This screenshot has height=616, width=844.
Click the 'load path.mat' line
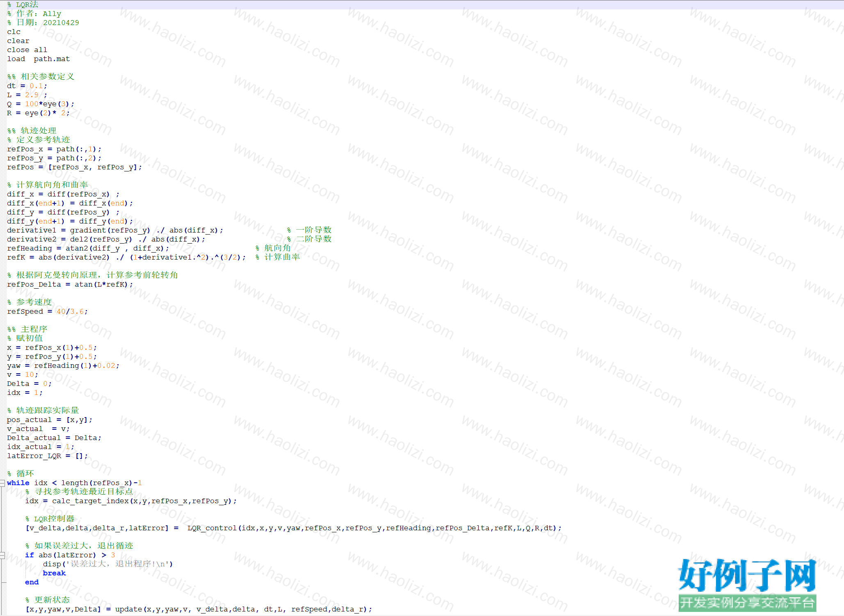[x=39, y=59]
